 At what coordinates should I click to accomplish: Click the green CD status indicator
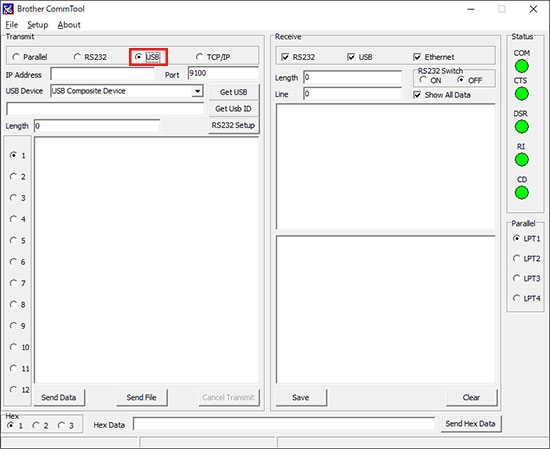522,193
